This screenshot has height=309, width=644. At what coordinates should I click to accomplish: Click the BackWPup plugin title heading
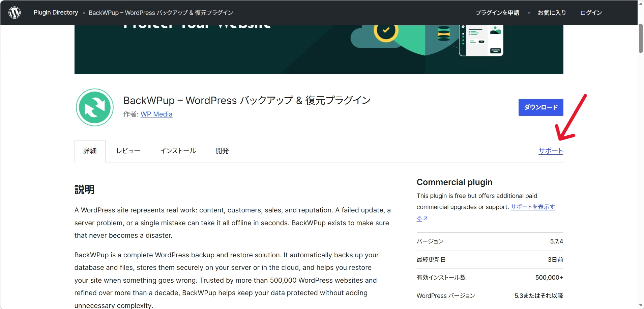[247, 100]
